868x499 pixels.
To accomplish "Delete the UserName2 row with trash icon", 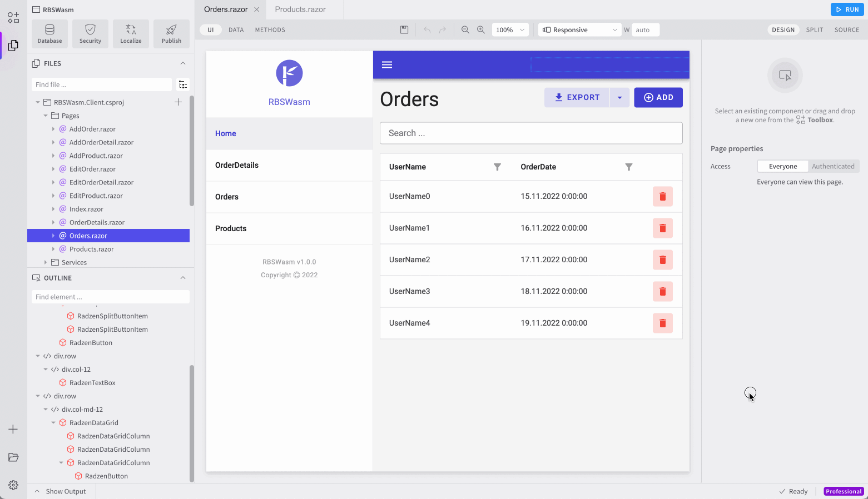I will [x=662, y=260].
